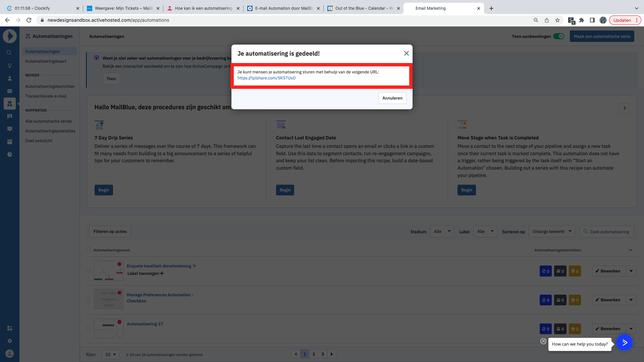Click Label toevoegen under Enquete row
This screenshot has width=644, height=362.
[x=146, y=274]
